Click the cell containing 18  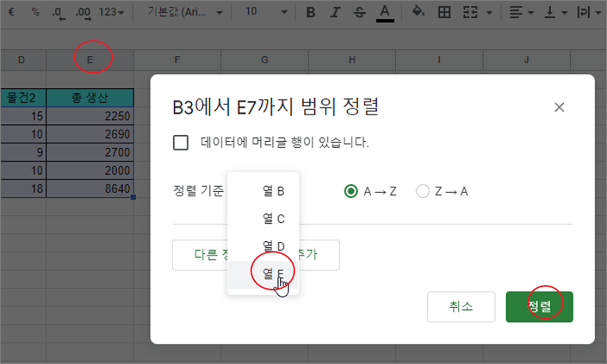(x=23, y=188)
